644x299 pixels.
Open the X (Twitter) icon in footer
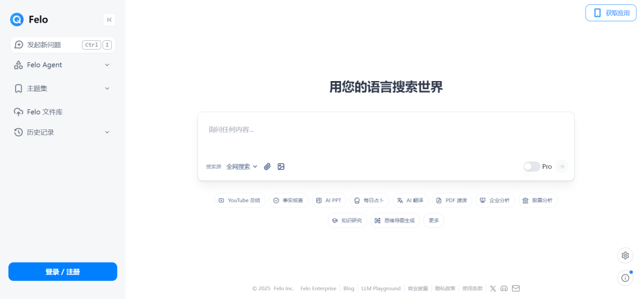(x=493, y=289)
